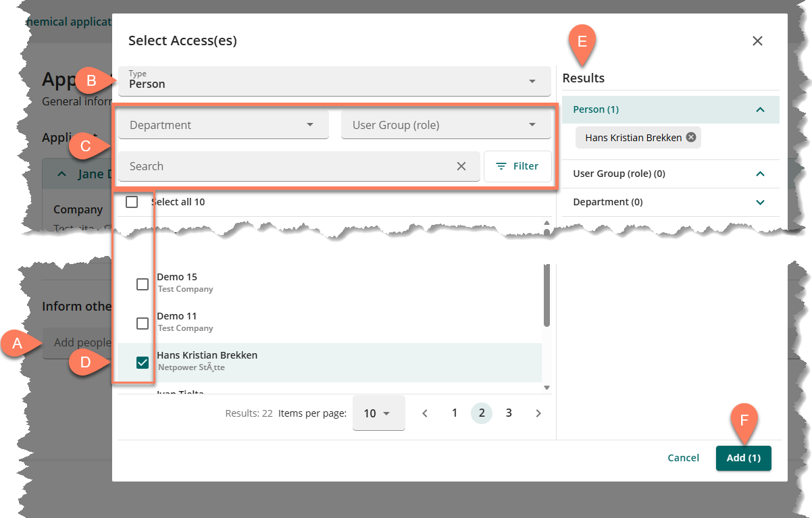The width and height of the screenshot is (812, 518).
Task: Check the Demo 15 checkbox
Action: pyautogui.click(x=143, y=284)
